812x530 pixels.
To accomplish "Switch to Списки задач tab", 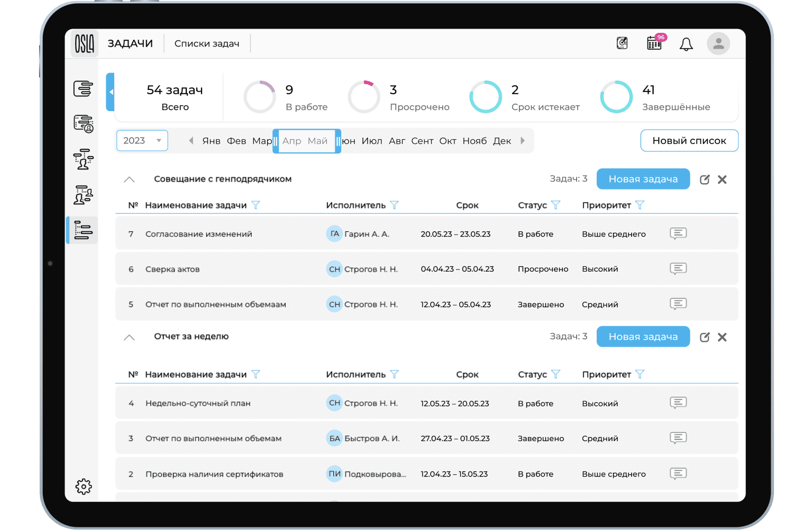I will point(207,44).
